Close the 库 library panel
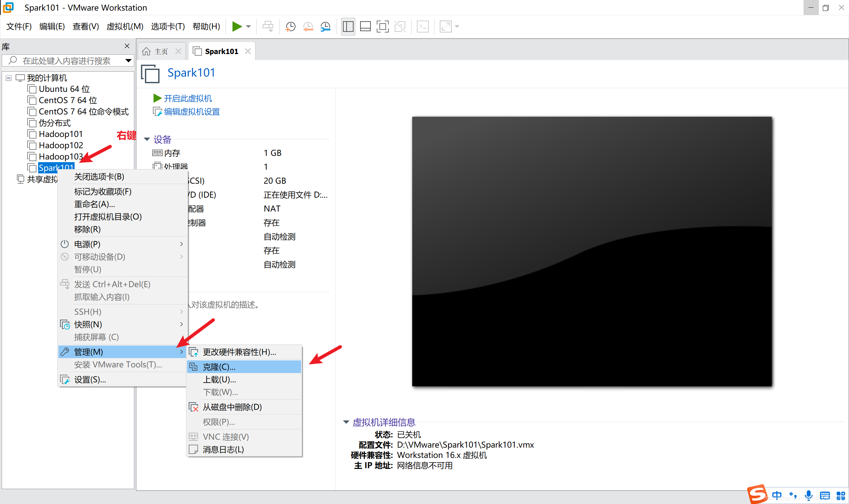This screenshot has width=849, height=504. pyautogui.click(x=127, y=46)
